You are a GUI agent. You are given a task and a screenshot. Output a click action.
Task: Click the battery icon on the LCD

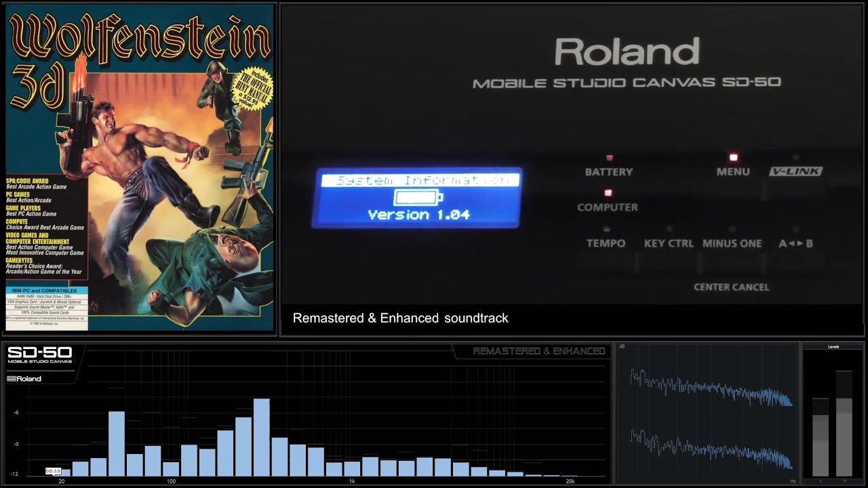[418, 198]
